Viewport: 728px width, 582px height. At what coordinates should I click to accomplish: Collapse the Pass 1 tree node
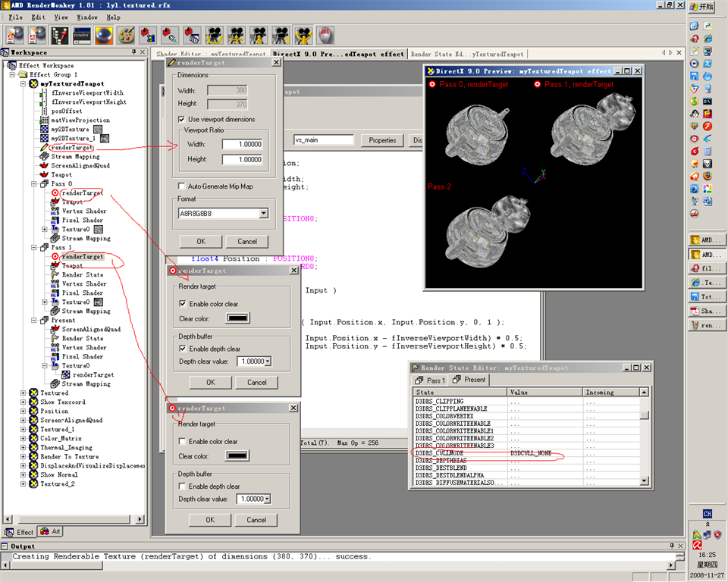pyautogui.click(x=34, y=247)
